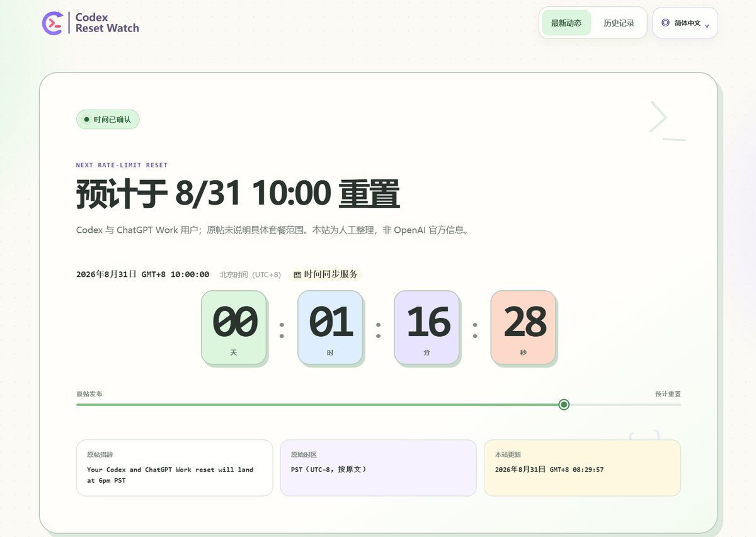Expand the language selector chevron arrow
The image size is (756, 537).
click(707, 25)
